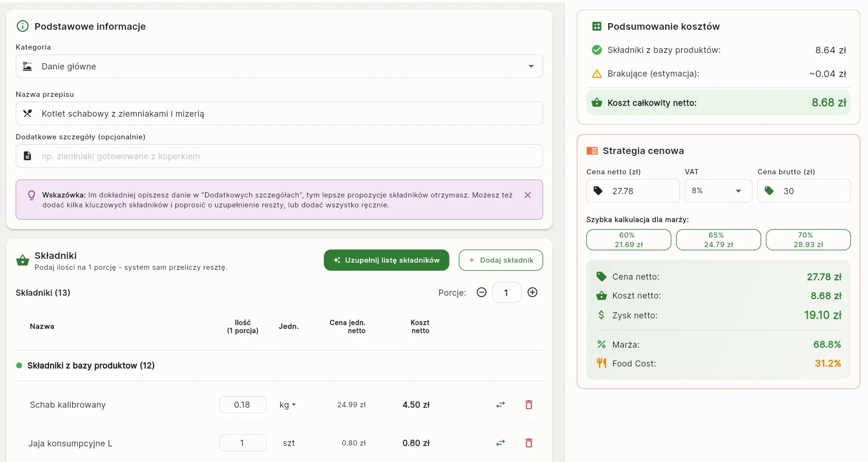Dismiss the Wskazówka hint banner
The height and width of the screenshot is (462, 868).
528,195
